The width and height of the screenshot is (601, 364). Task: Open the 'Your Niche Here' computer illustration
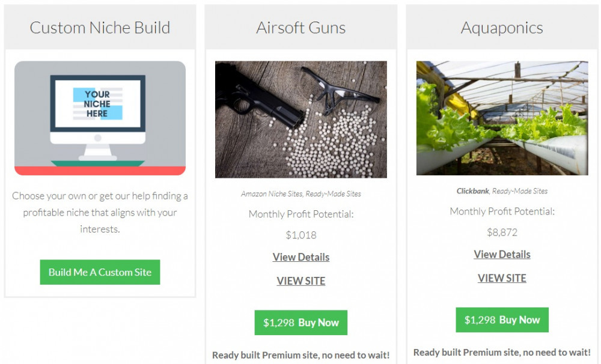point(100,118)
